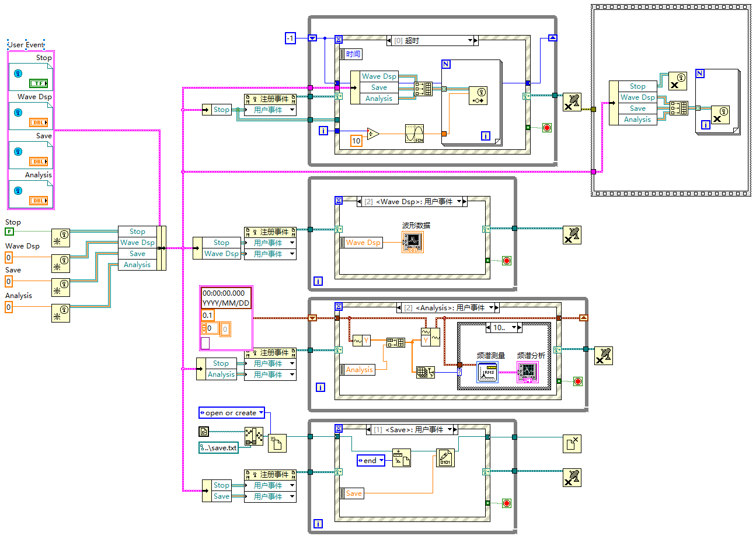Select Build Array node inside Analysis event case
Screen dimensions: 756x536
coord(396,342)
